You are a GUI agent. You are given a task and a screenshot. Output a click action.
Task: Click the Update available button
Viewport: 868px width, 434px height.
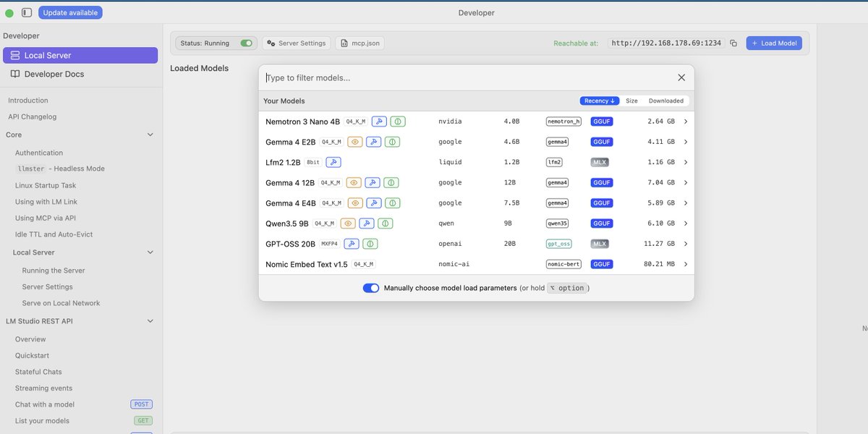70,12
